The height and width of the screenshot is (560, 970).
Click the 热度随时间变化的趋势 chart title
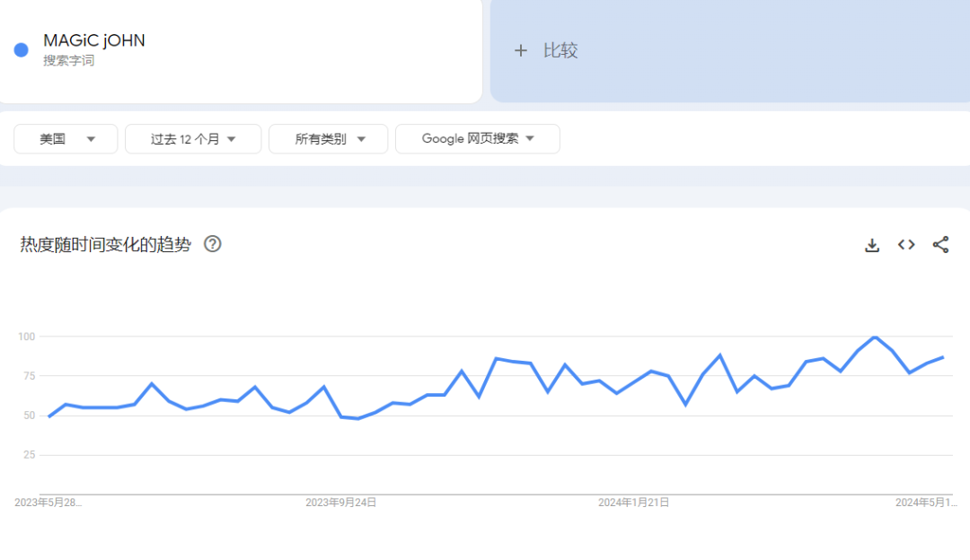tap(105, 245)
